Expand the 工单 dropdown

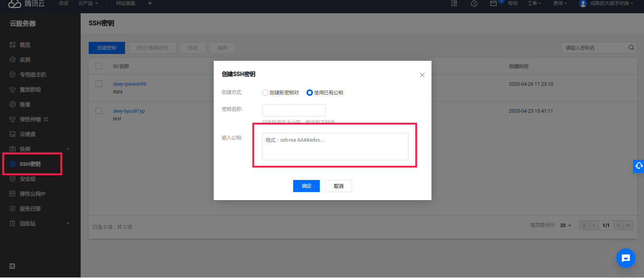click(x=534, y=3)
